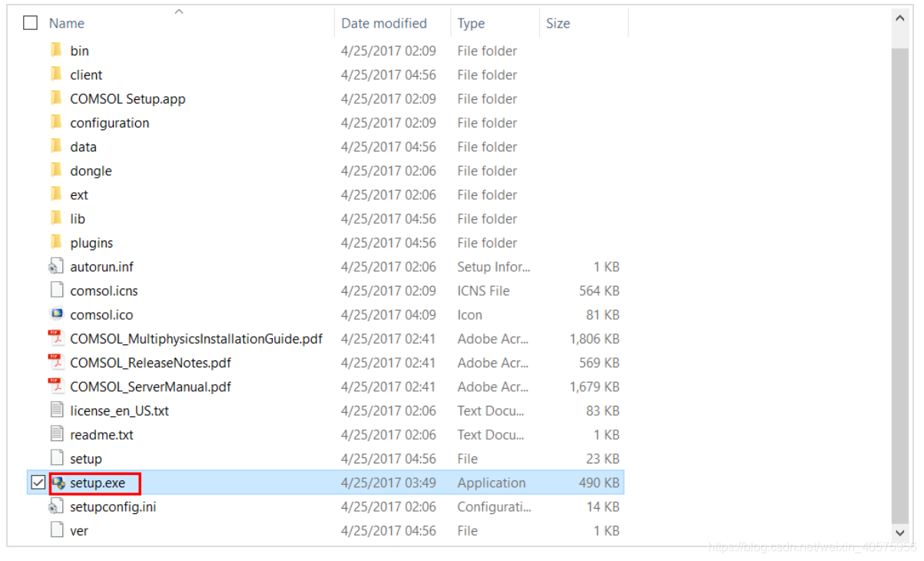Select the COMSOL_ReleaseNotes.pdf file name
Screen dimensions: 924x561
click(x=151, y=362)
